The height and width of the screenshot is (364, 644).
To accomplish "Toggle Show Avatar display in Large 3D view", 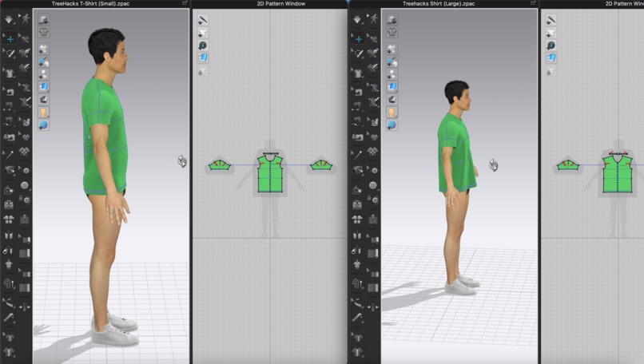I will pyautogui.click(x=392, y=74).
